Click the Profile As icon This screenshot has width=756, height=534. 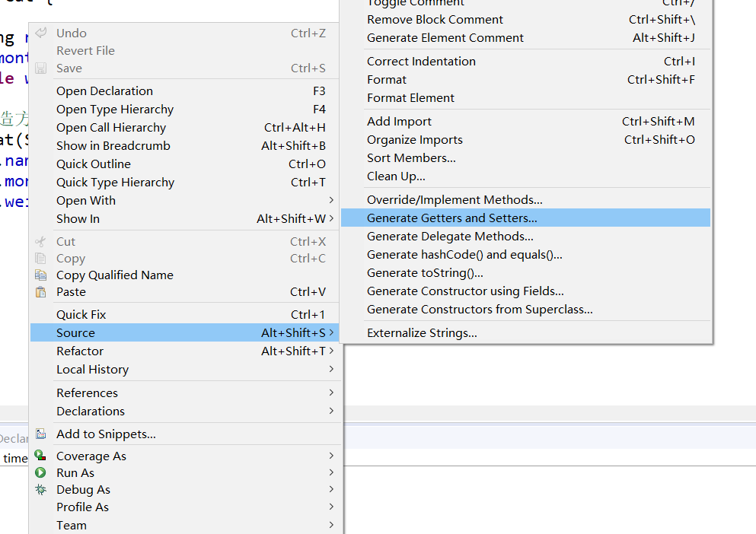pos(41,507)
